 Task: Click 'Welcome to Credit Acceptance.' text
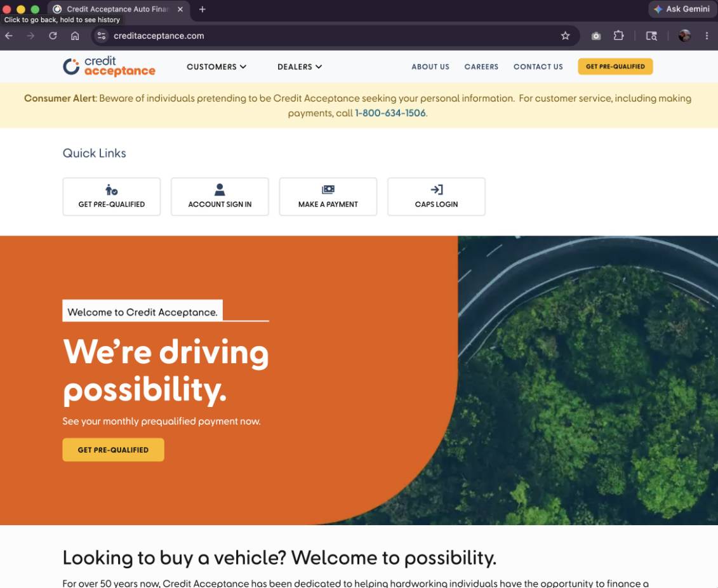click(x=142, y=312)
